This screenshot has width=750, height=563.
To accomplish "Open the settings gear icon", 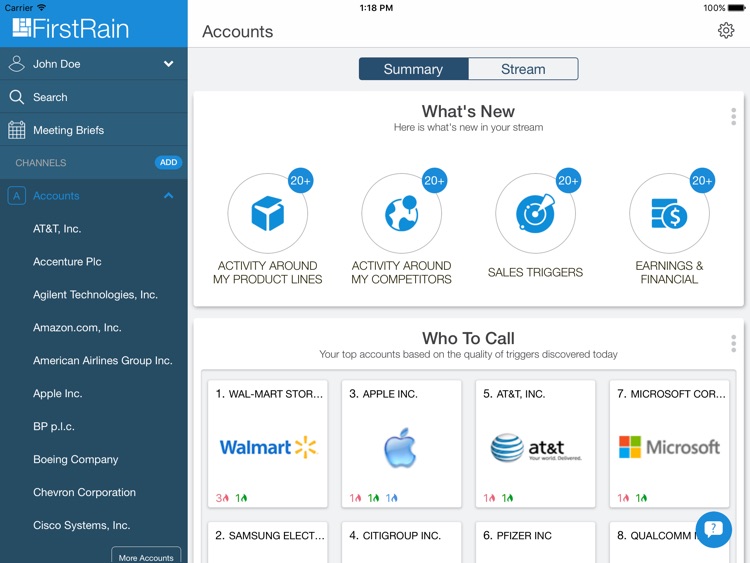I will 726,30.
